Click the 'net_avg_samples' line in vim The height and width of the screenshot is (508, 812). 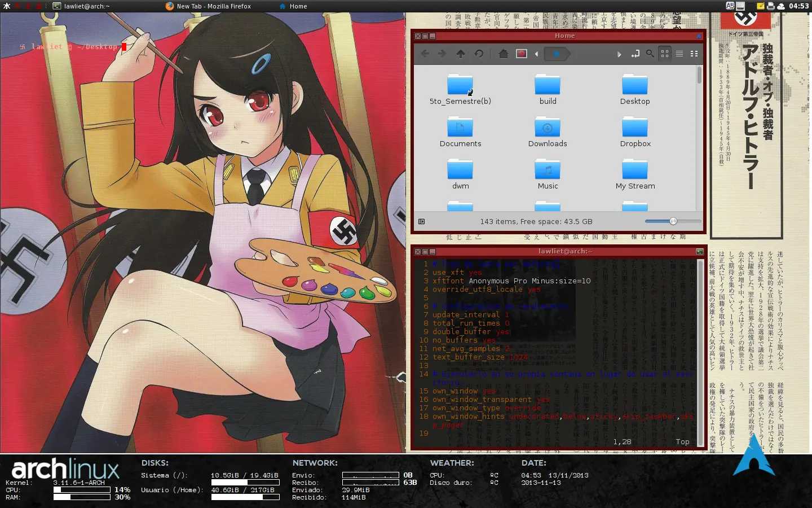click(471, 348)
